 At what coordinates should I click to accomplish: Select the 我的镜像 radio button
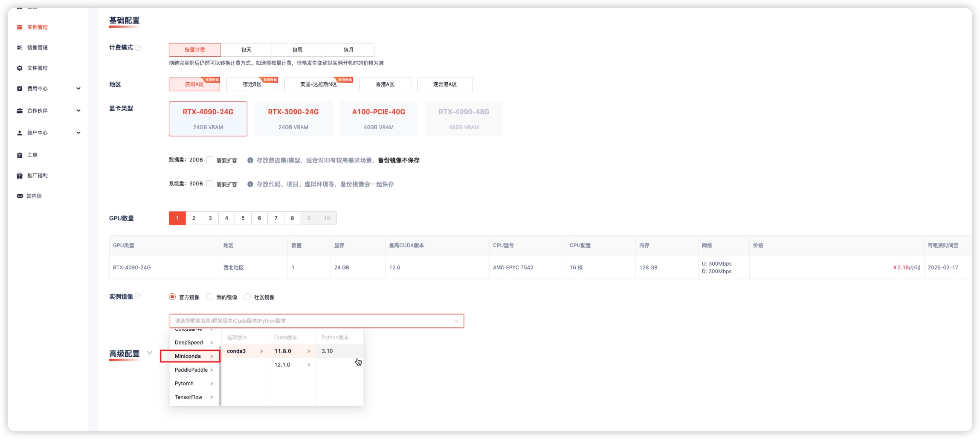[x=210, y=297]
